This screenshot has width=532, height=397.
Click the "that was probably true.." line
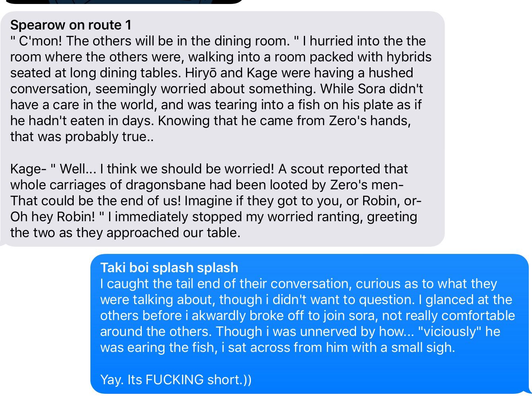point(82,137)
